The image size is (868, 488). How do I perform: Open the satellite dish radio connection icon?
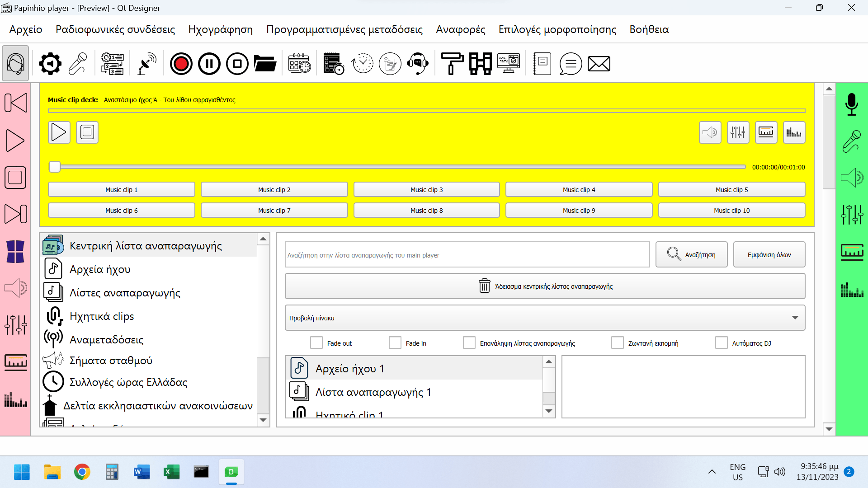click(146, 64)
